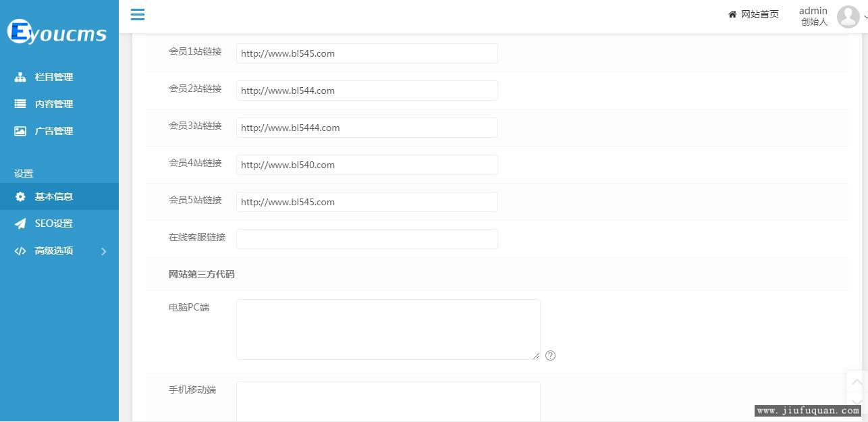The width and height of the screenshot is (868, 422).
Task: Click the column management sitemap icon
Action: [x=20, y=77]
